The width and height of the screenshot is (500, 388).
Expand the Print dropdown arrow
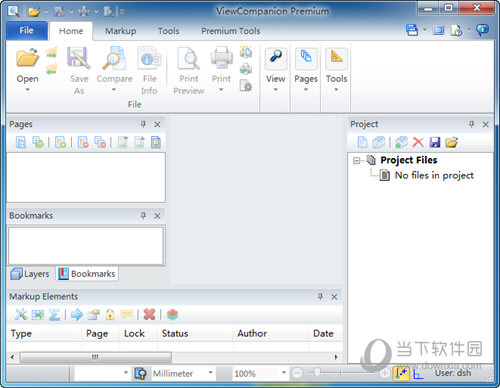click(x=221, y=89)
